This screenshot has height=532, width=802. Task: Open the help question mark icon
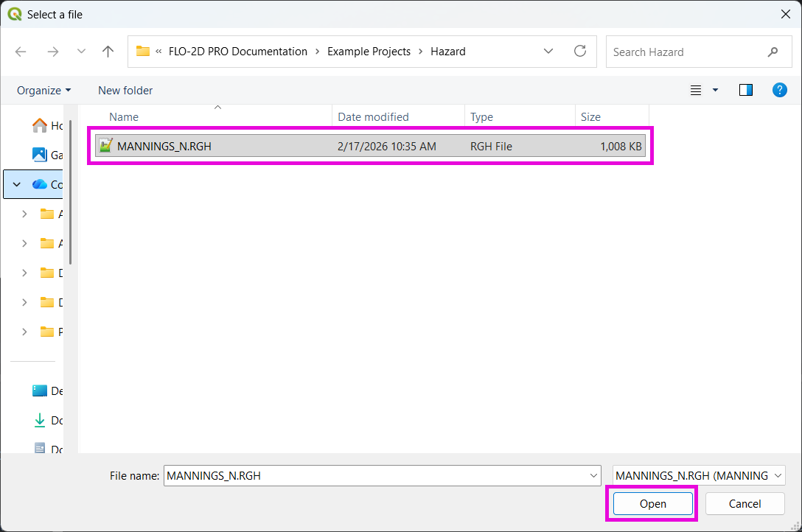(779, 90)
